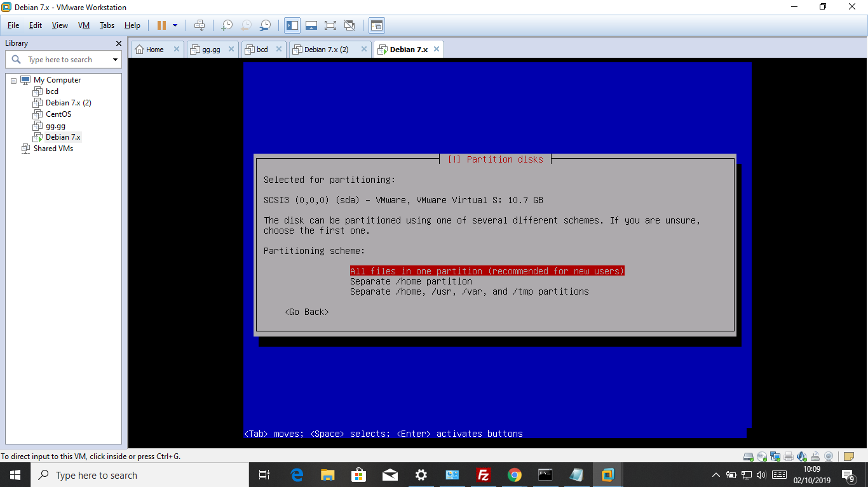Image resolution: width=868 pixels, height=487 pixels.
Task: Close the bcd tab
Action: click(280, 50)
